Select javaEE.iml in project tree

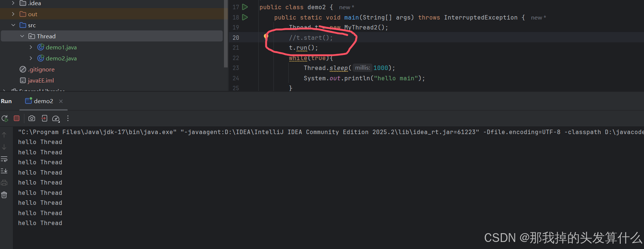tap(41, 80)
